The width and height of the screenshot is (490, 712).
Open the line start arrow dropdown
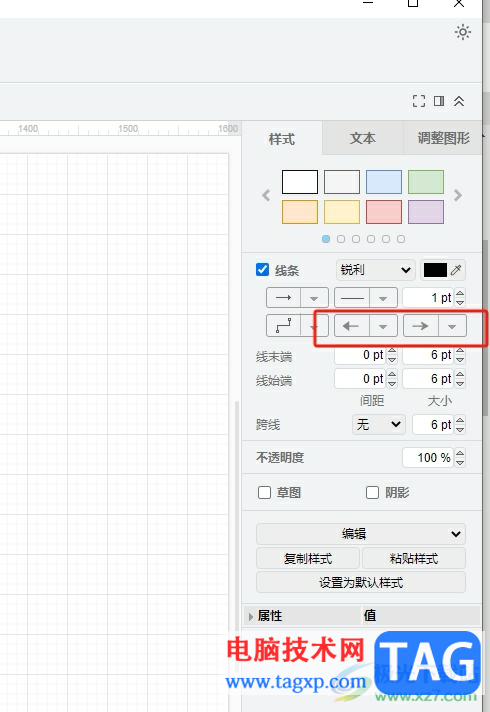pos(383,326)
